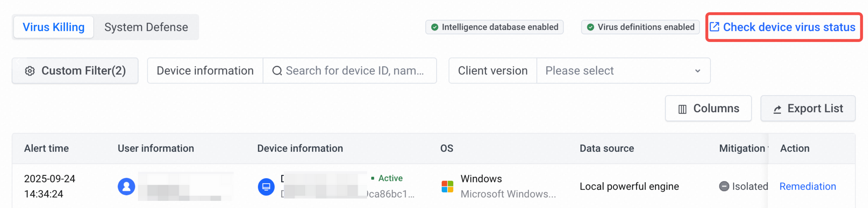Click the external link icon beside Check device

[x=714, y=27]
